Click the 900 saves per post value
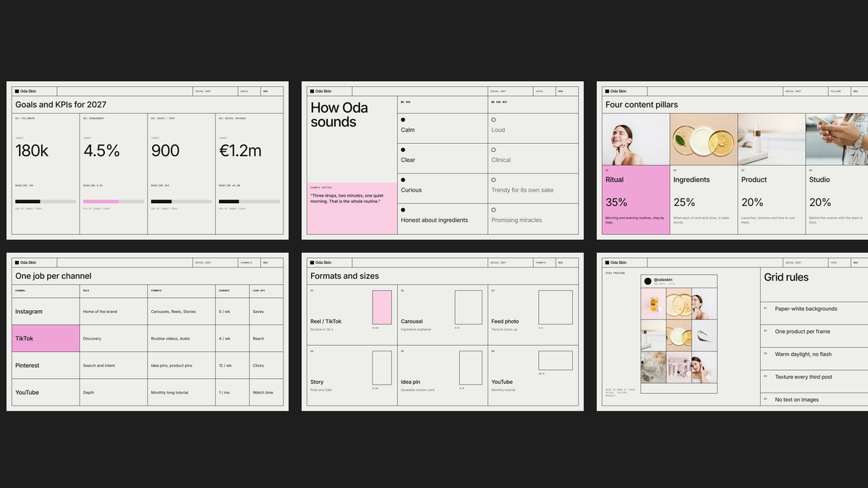 point(165,150)
